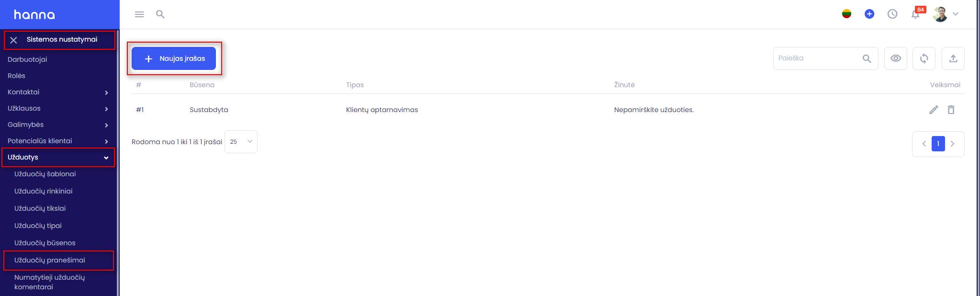Switch language via Lithuanian flag

[x=846, y=14]
